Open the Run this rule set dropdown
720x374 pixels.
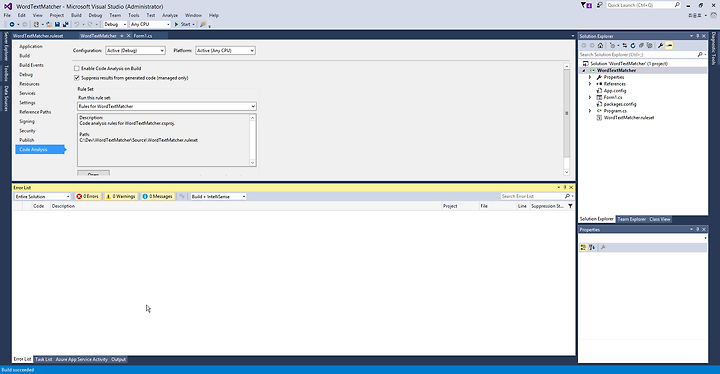167,107
